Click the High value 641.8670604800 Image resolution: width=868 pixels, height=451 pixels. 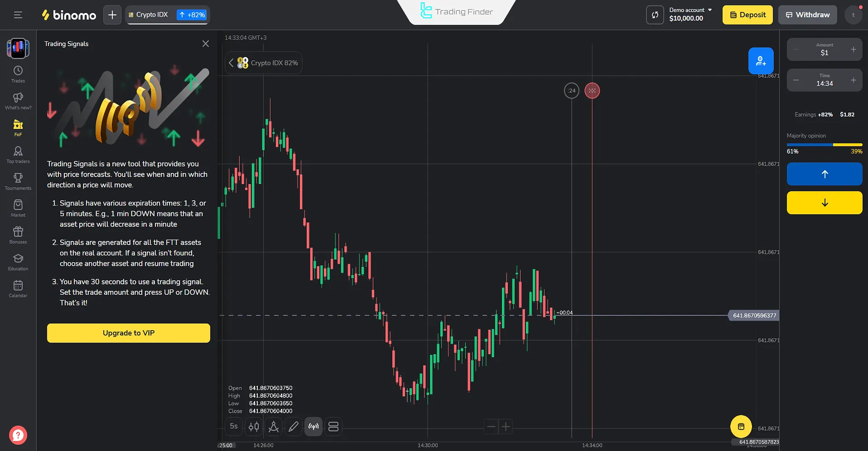coord(270,396)
